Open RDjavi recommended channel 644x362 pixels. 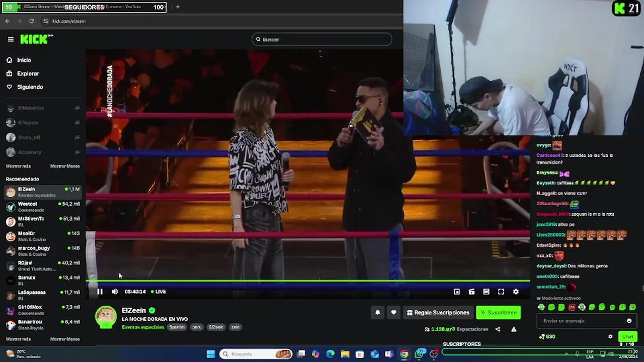(x=43, y=265)
